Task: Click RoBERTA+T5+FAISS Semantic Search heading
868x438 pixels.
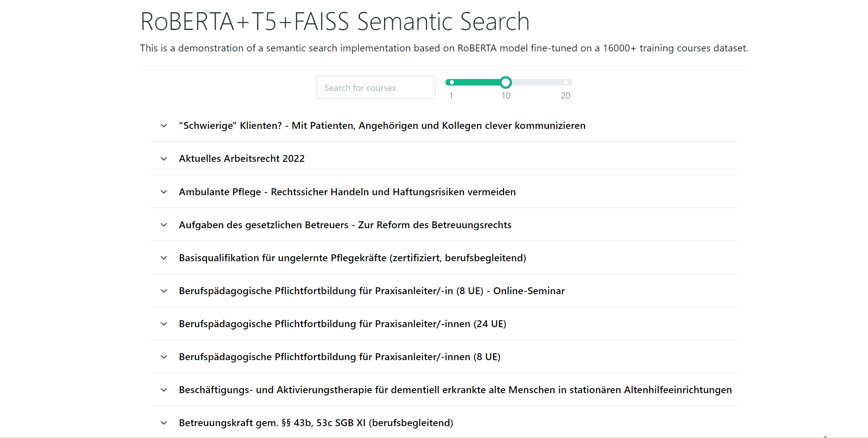Action: click(x=335, y=21)
